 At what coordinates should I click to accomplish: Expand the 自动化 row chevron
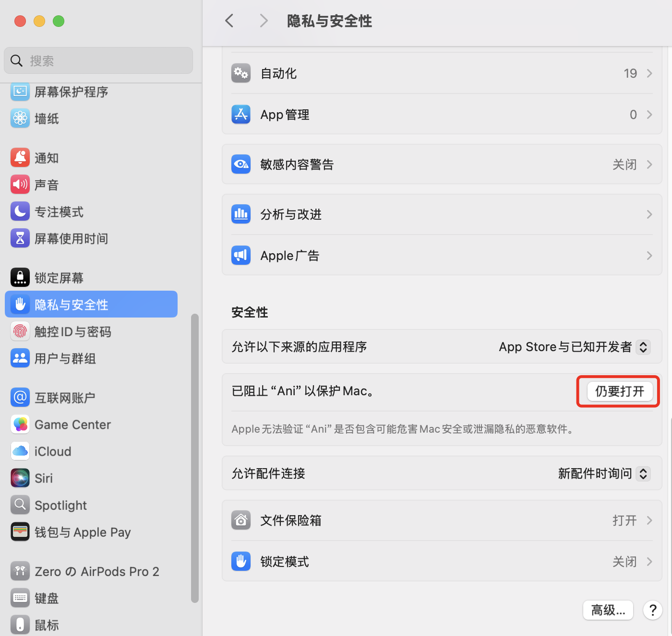(649, 73)
